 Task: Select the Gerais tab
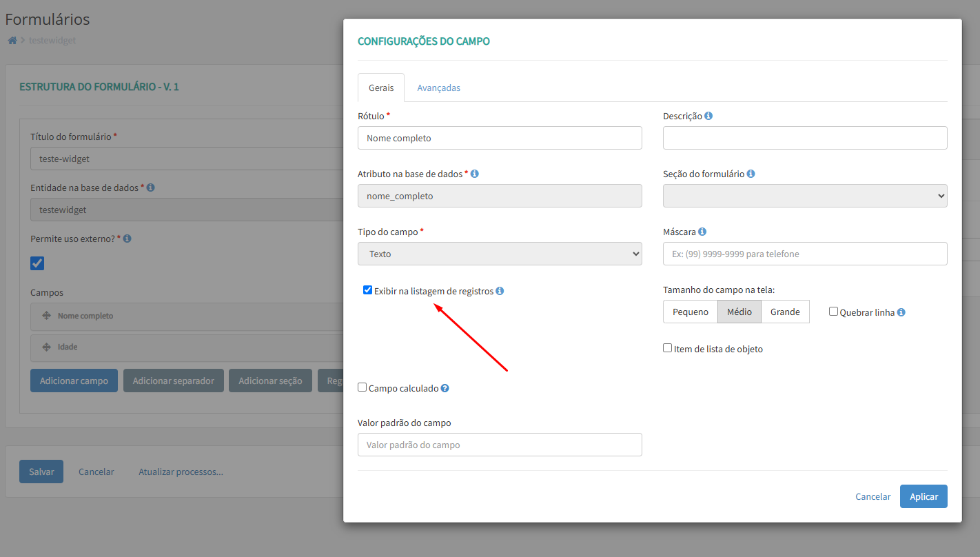[381, 88]
